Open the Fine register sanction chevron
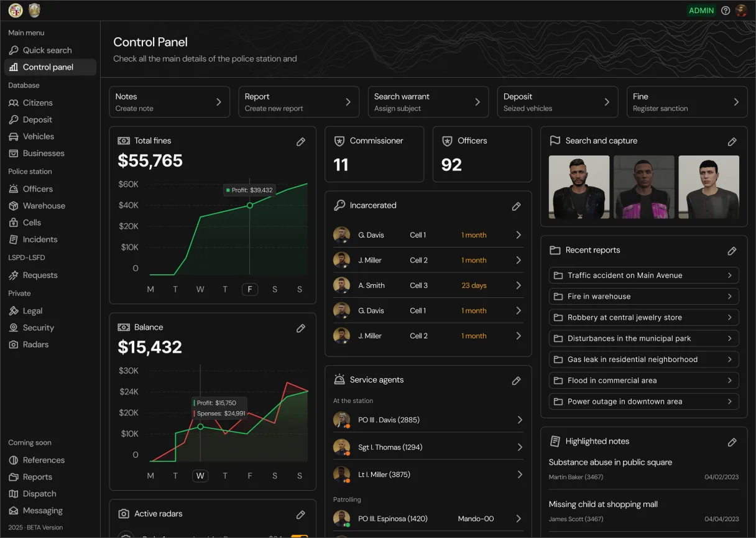The height and width of the screenshot is (538, 756). point(736,102)
